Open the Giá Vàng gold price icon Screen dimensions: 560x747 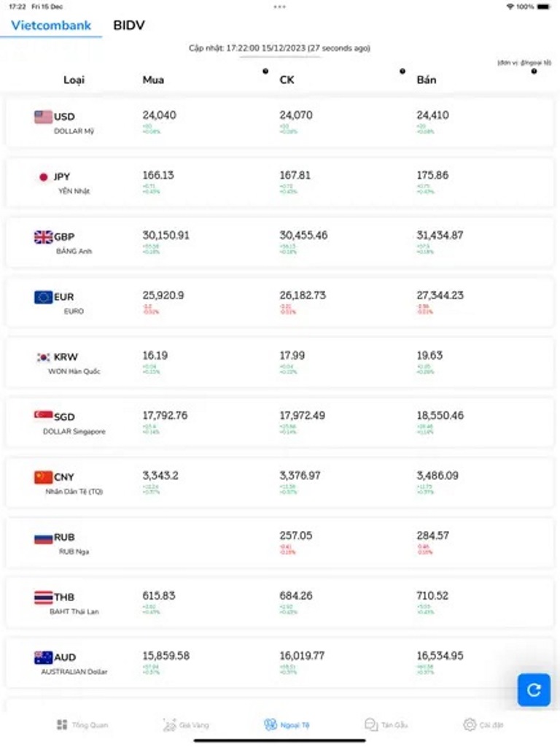click(169, 724)
